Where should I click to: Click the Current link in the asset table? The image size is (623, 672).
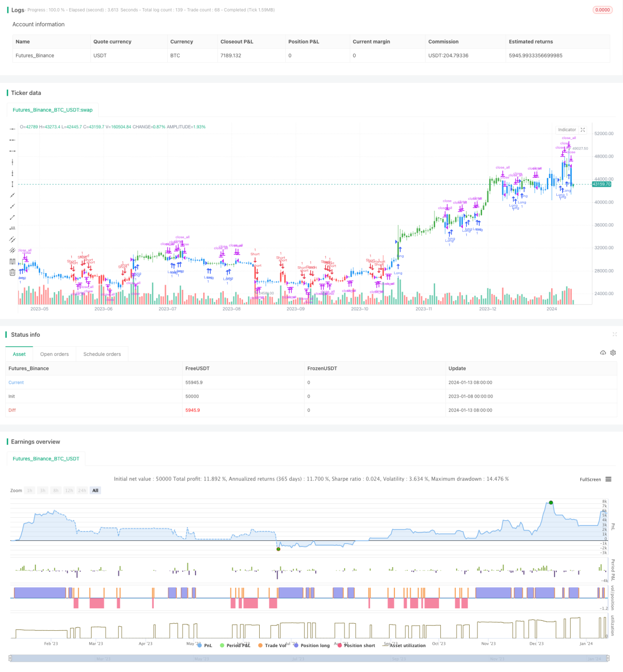point(16,382)
